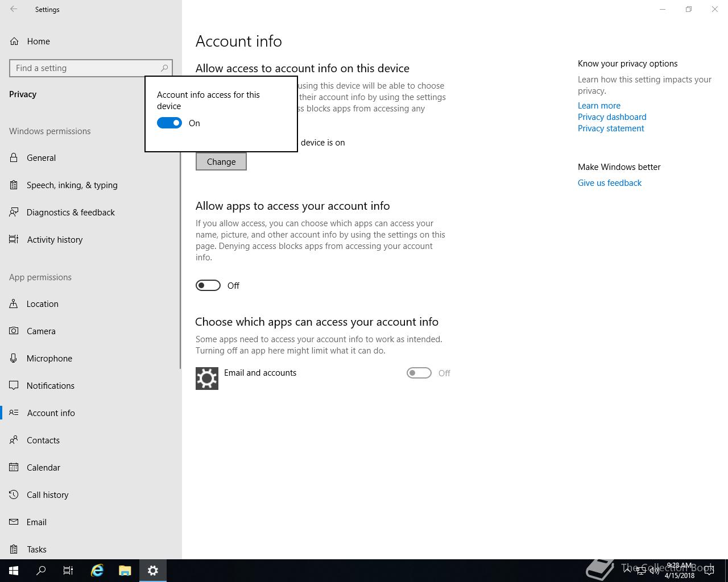This screenshot has width=728, height=582.
Task: Open Task View on taskbar
Action: pos(68,571)
